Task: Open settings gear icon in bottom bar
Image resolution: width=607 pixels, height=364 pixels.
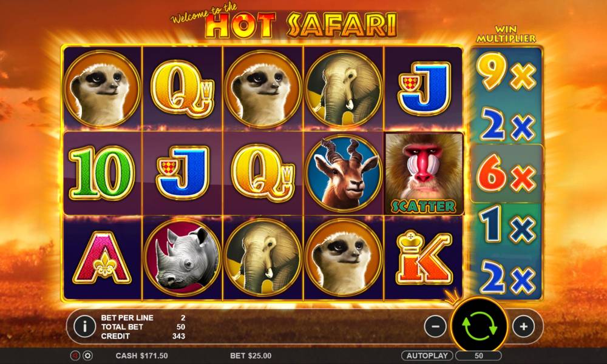Action: (87, 356)
